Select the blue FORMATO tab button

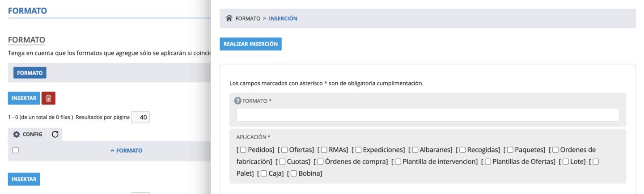(30, 72)
